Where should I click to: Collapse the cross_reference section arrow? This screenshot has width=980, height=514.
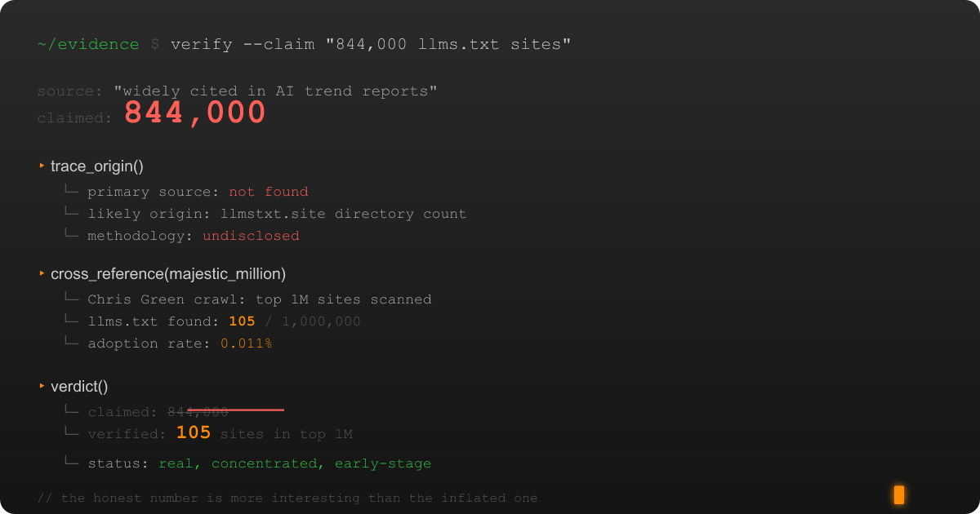(42, 274)
